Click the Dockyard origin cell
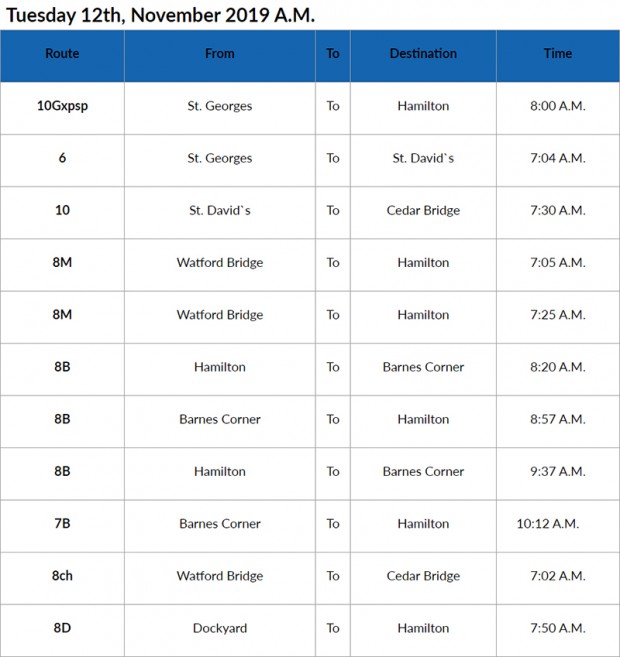 (220, 629)
